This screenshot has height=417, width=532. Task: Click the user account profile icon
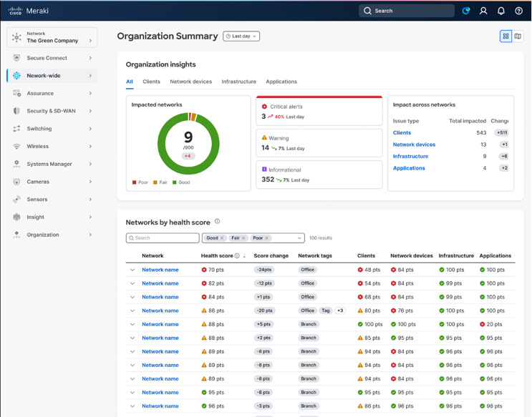coord(483,11)
